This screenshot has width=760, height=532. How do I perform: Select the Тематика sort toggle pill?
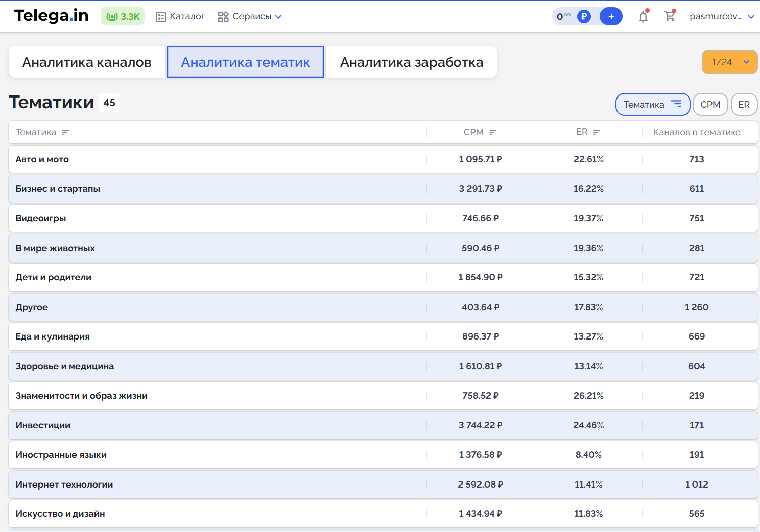coord(652,105)
